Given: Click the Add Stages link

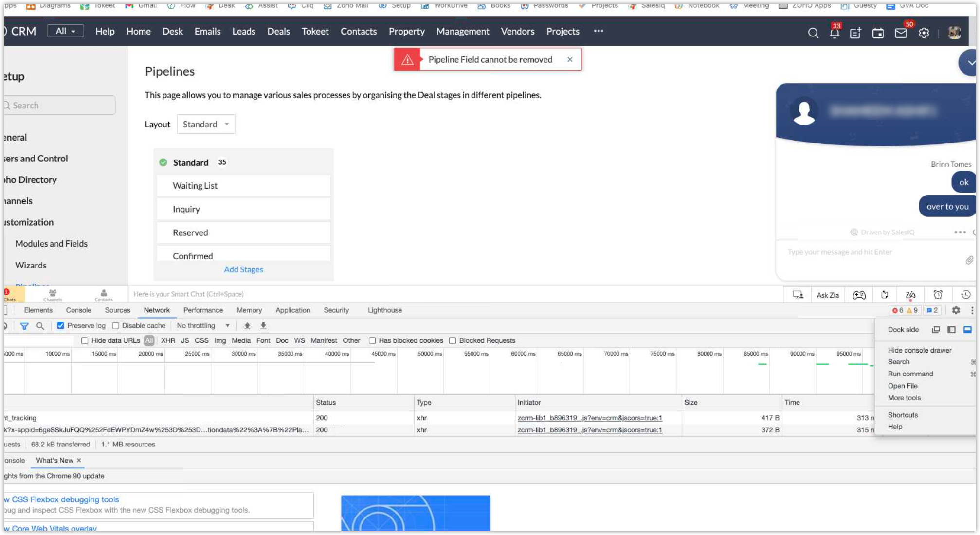Looking at the screenshot, I should tap(243, 269).
